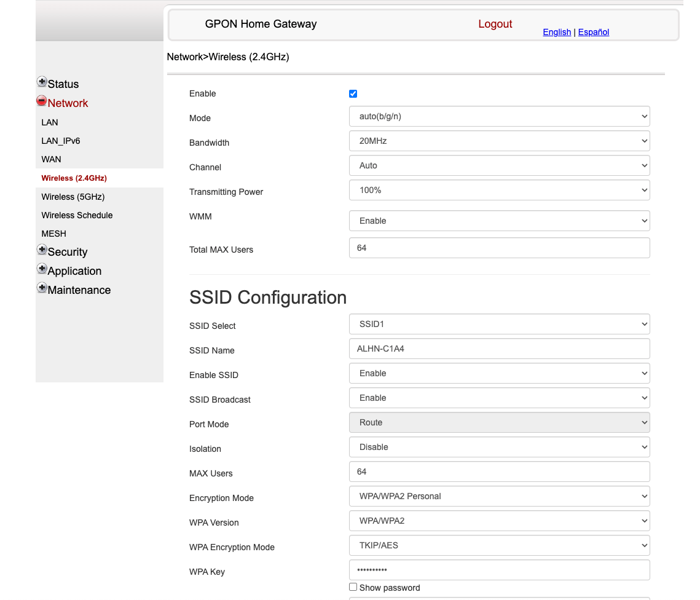Switch the interface language to Español
The width and height of the screenshot is (700, 600).
(x=593, y=32)
